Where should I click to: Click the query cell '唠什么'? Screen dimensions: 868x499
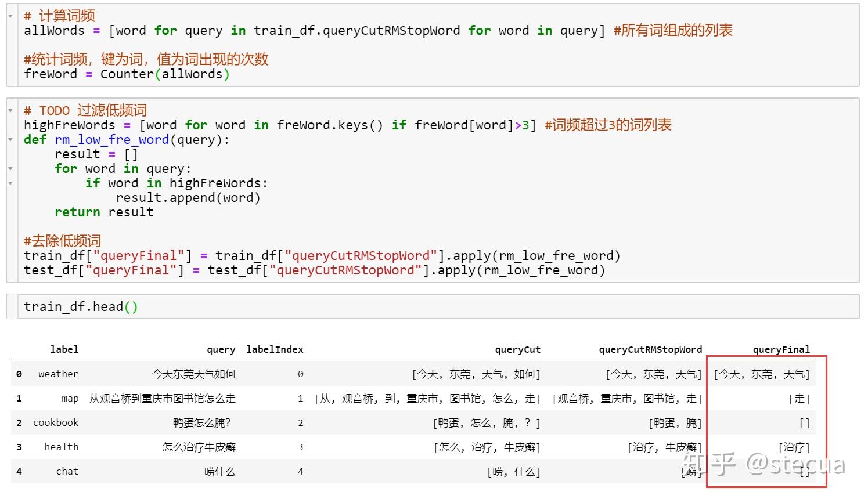220,472
